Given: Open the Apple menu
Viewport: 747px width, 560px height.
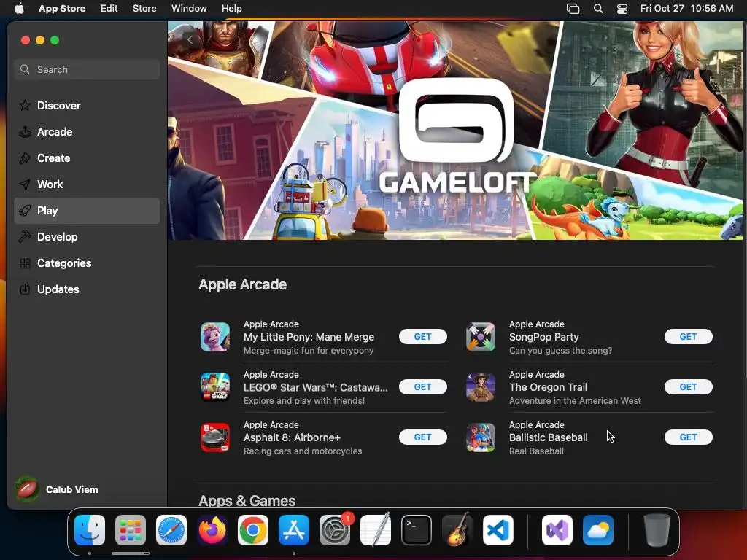Looking at the screenshot, I should pyautogui.click(x=19, y=8).
